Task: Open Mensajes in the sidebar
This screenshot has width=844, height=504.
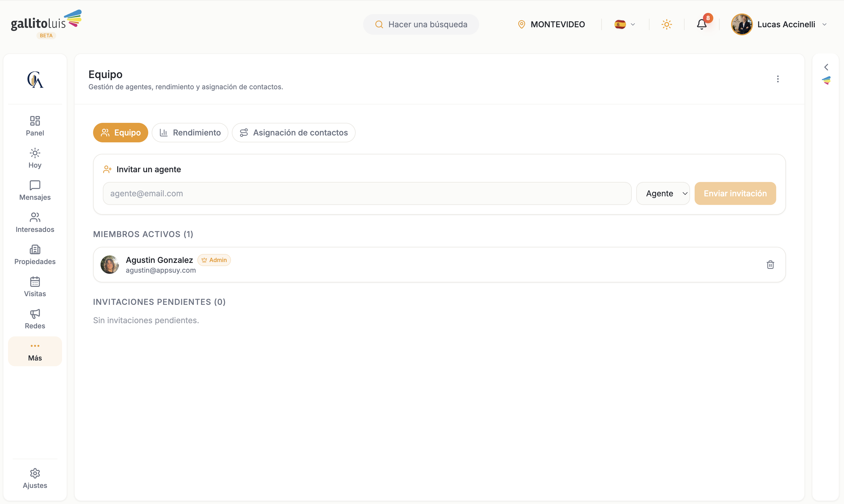Action: (x=35, y=191)
